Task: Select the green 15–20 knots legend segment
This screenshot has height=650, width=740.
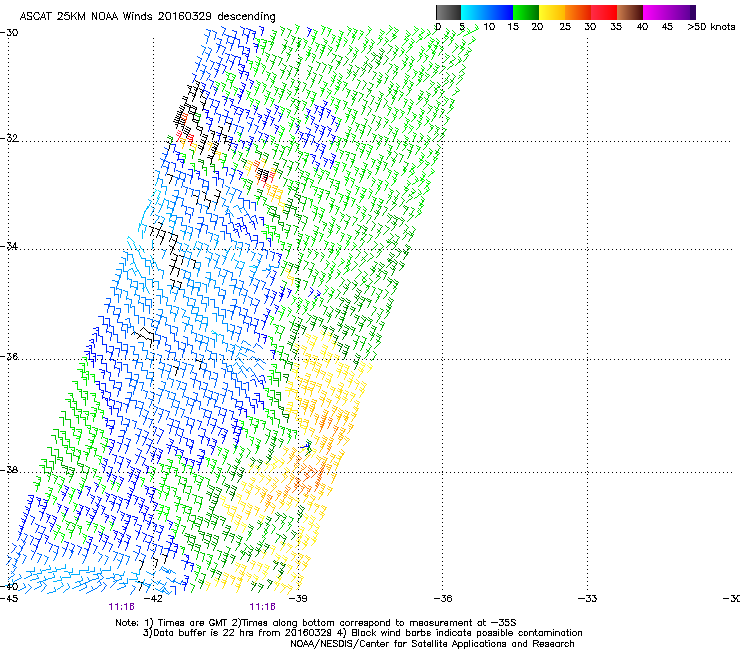Action: click(526, 12)
